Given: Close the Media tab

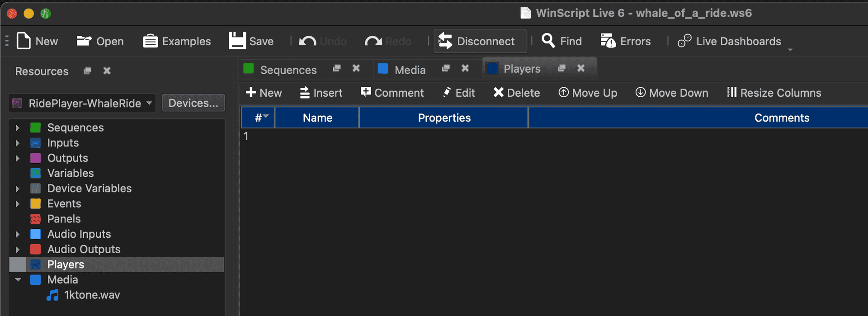Looking at the screenshot, I should (x=465, y=68).
